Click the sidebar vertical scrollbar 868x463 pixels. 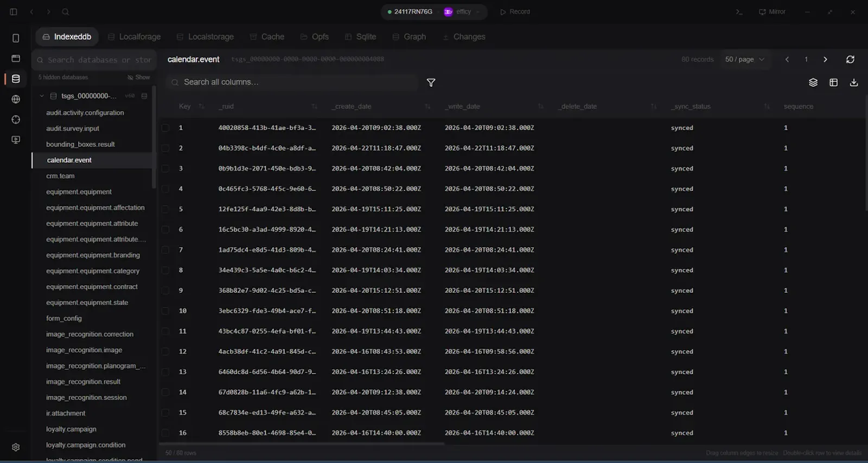tap(154, 137)
